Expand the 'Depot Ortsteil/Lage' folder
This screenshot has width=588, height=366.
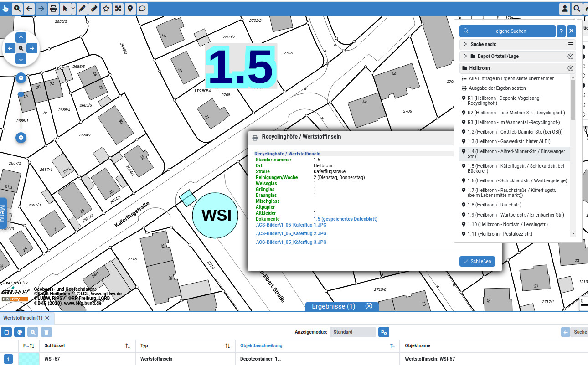(465, 56)
